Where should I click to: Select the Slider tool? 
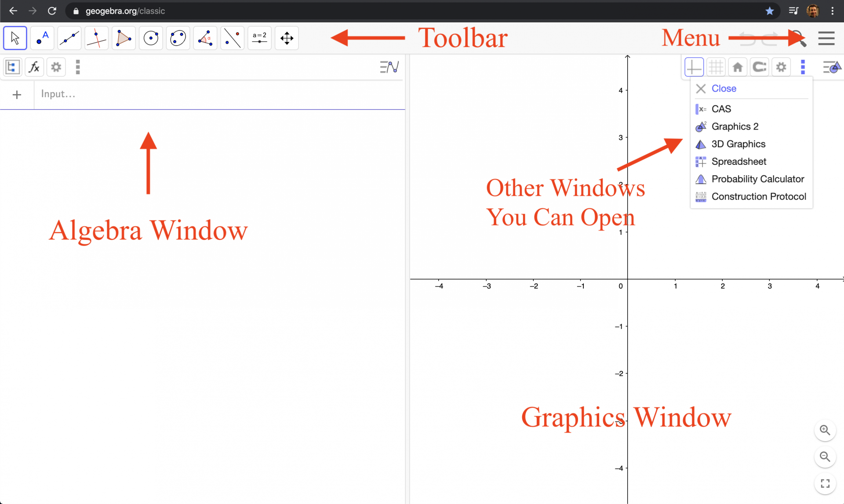coord(259,38)
